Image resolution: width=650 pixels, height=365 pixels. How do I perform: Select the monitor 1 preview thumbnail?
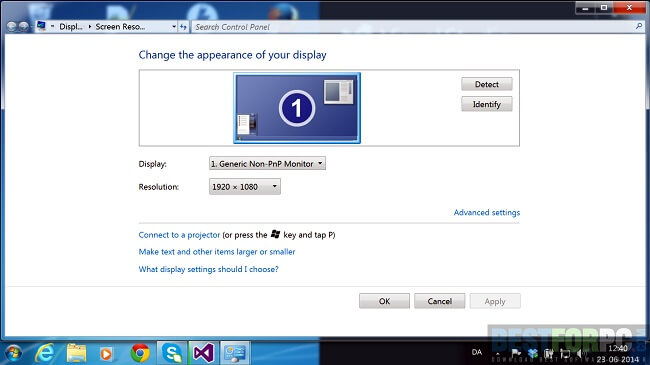[297, 108]
